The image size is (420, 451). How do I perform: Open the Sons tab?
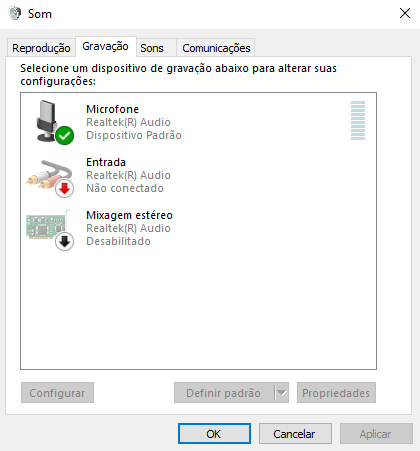pos(152,48)
